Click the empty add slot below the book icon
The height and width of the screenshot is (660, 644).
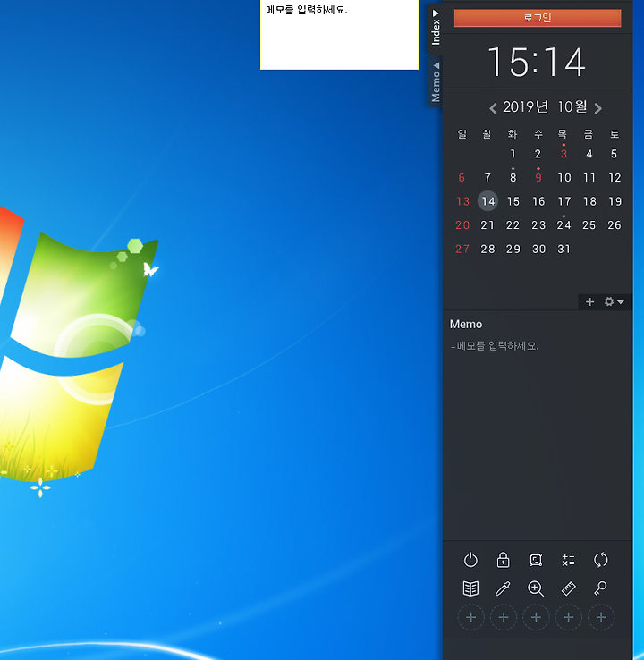(471, 617)
